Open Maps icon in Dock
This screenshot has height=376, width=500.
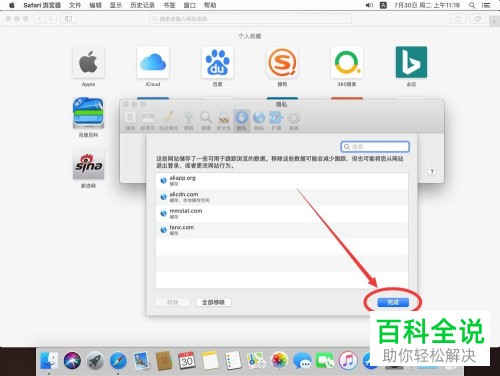[x=256, y=361]
